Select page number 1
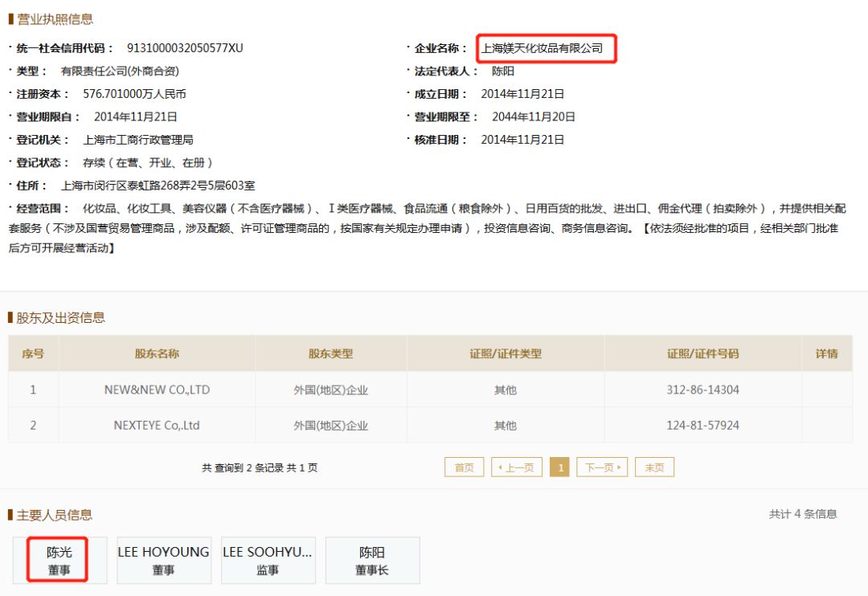This screenshot has width=868, height=596. [559, 467]
